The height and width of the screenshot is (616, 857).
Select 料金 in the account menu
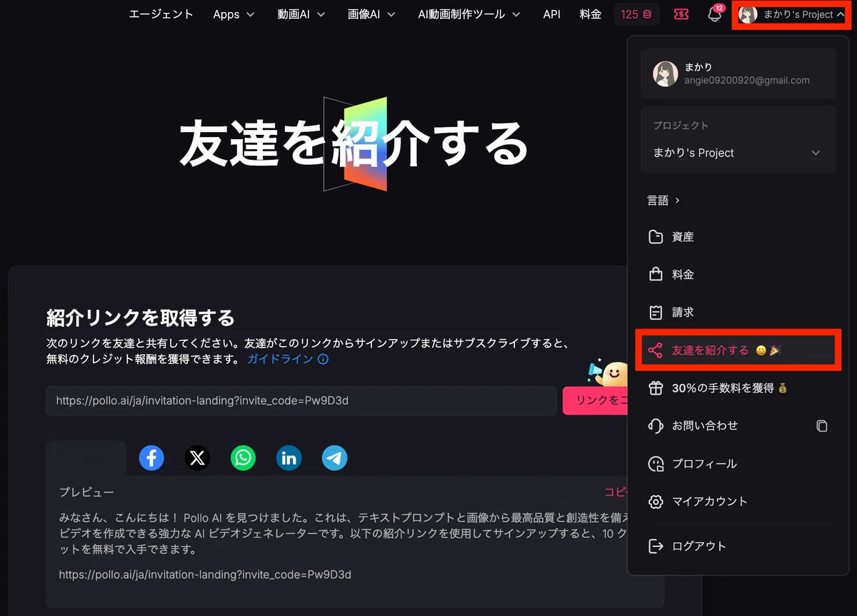point(738,275)
